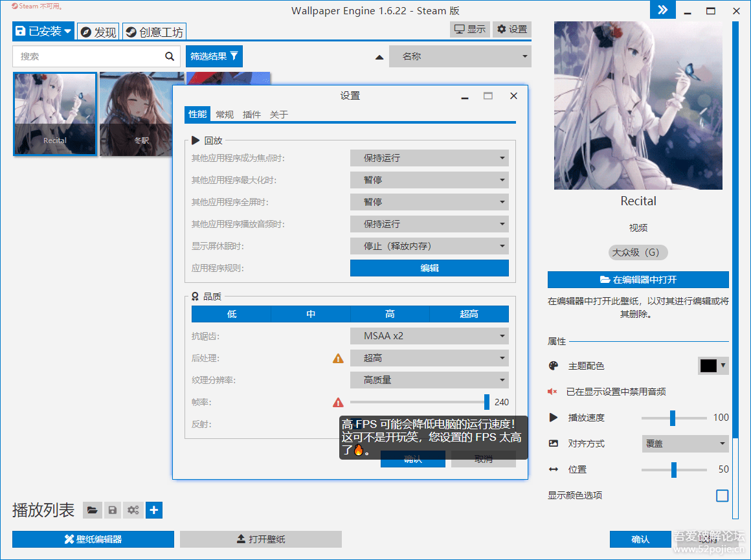Switch to the 插件 plugins tab
The height and width of the screenshot is (560, 751).
click(251, 115)
